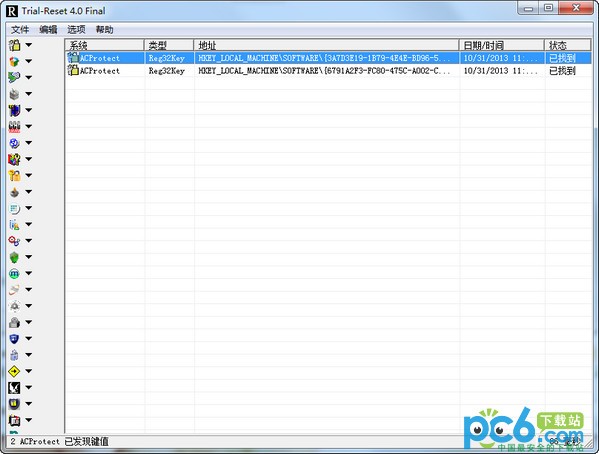Open dropdown arrow next to yellow diamond icon
The width and height of the screenshot is (599, 454).
(29, 371)
